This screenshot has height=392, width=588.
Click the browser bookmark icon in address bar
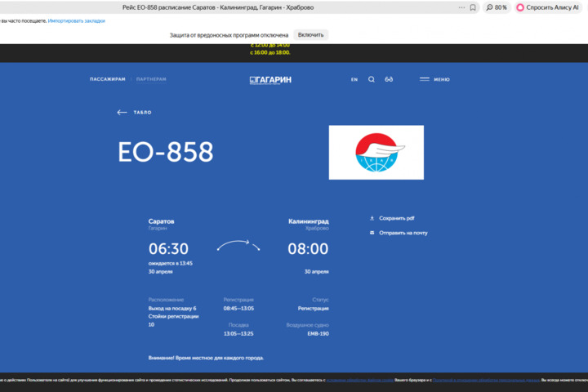coord(473,7)
